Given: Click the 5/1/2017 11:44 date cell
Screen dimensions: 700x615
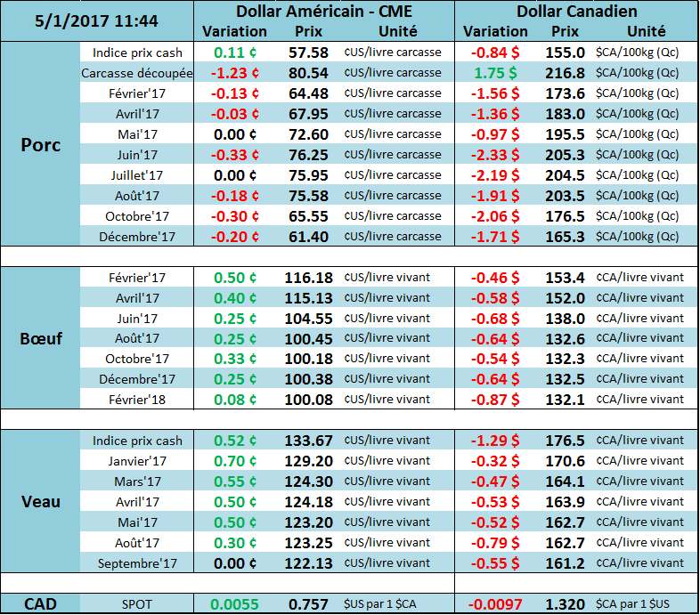Looking at the screenshot, I should (98, 20).
